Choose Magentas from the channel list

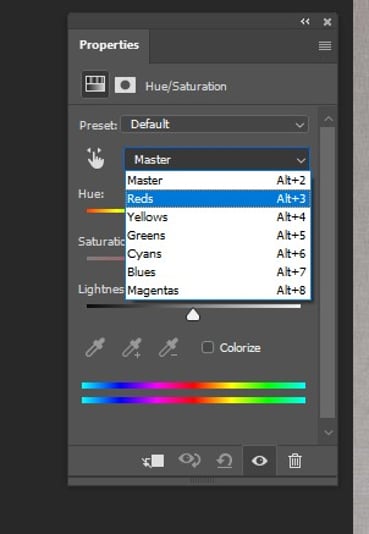(218, 290)
